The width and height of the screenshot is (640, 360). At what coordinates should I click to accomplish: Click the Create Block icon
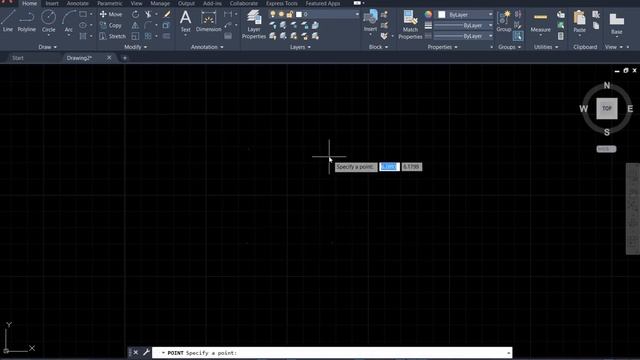(x=384, y=15)
